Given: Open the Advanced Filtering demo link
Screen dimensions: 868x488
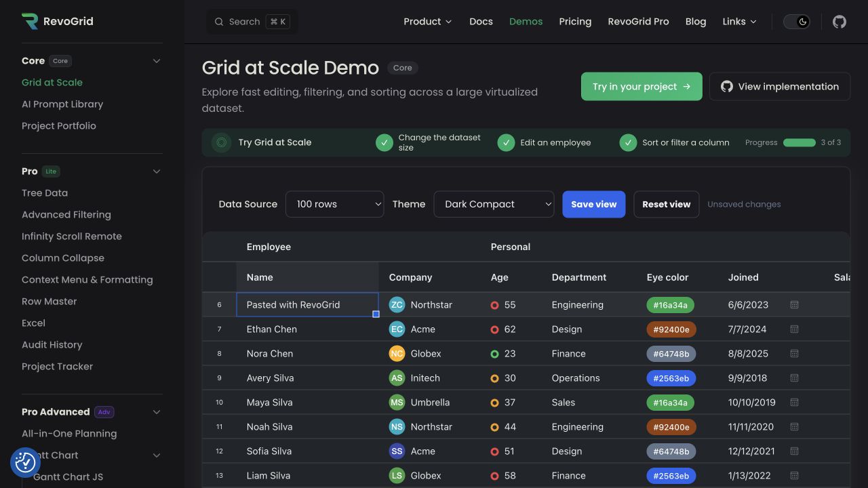Looking at the screenshot, I should tap(66, 215).
